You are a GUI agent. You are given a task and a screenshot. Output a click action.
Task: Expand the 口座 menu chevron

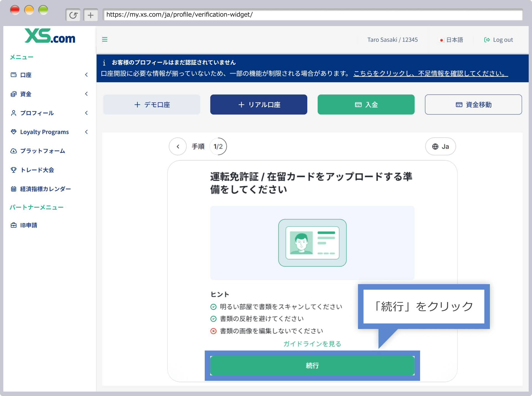(86, 75)
